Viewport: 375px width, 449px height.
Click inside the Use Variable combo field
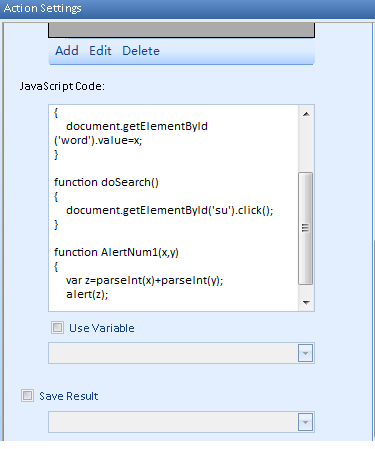173,353
